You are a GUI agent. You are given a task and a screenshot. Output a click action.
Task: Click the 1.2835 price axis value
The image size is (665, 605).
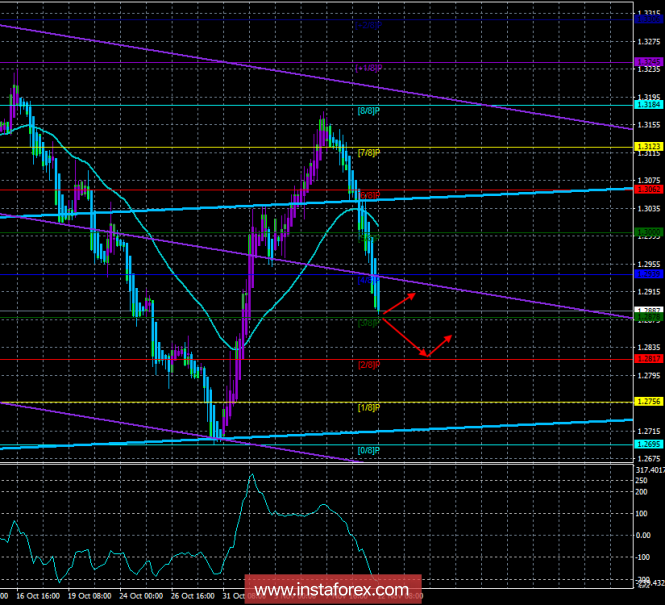tap(649, 347)
